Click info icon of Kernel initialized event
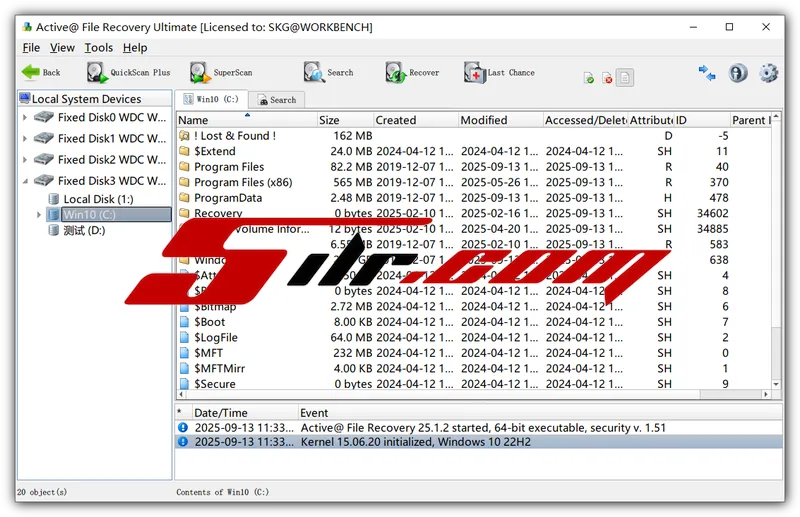 point(183,442)
